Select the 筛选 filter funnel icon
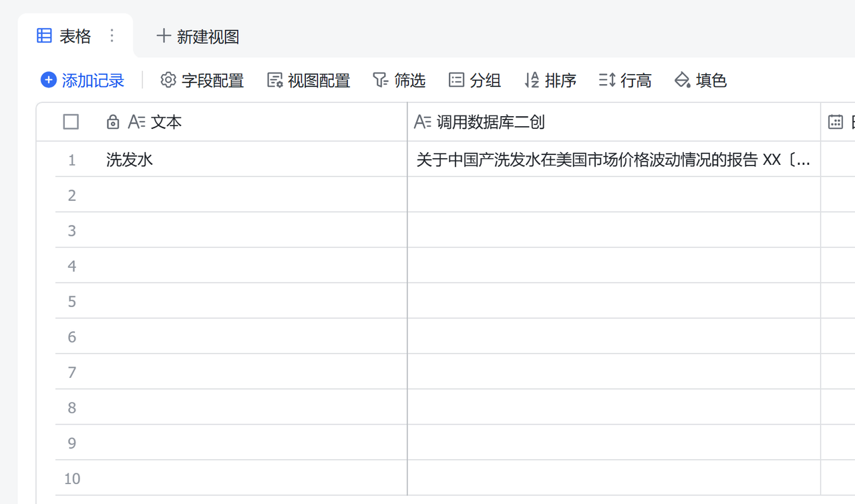 point(380,80)
